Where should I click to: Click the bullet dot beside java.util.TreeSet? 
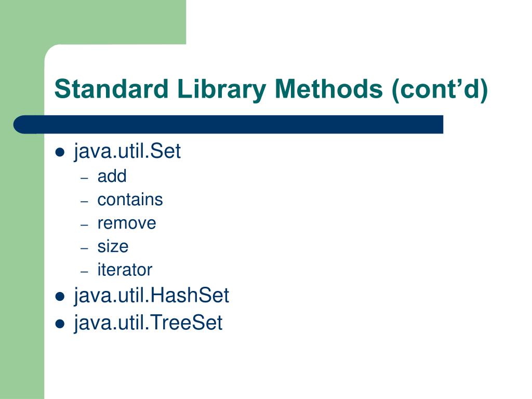60,324
